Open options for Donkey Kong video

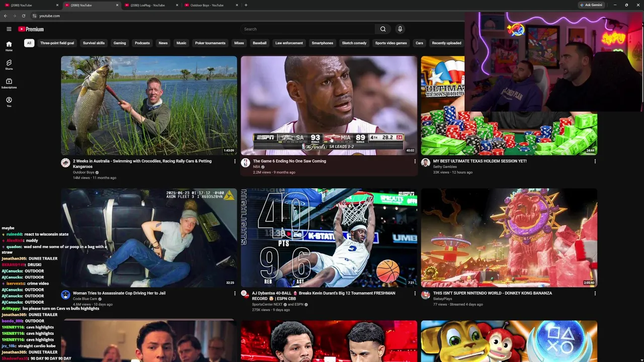595,293
